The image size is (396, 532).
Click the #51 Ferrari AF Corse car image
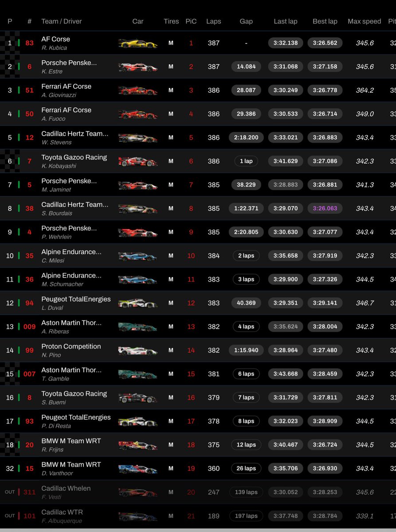[x=138, y=90]
